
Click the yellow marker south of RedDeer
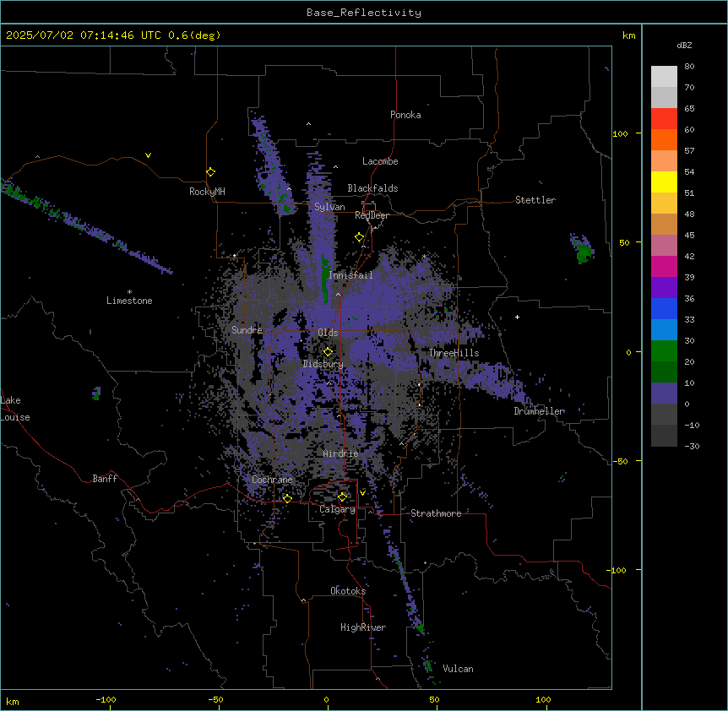[360, 237]
